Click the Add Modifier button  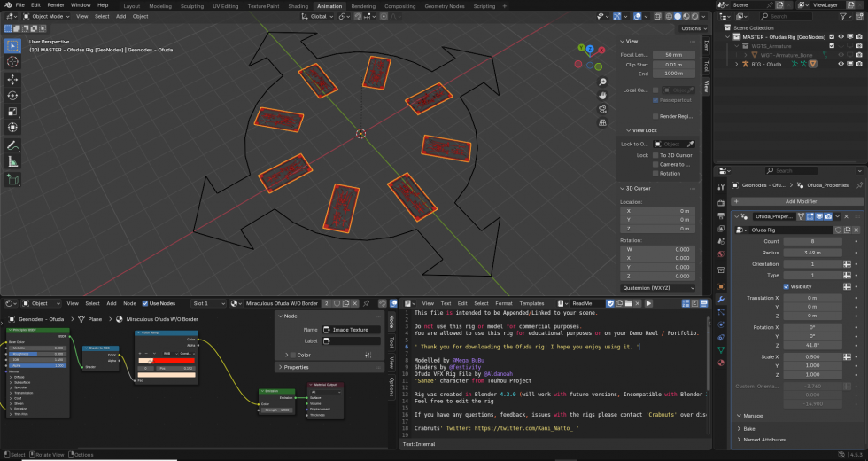point(801,201)
